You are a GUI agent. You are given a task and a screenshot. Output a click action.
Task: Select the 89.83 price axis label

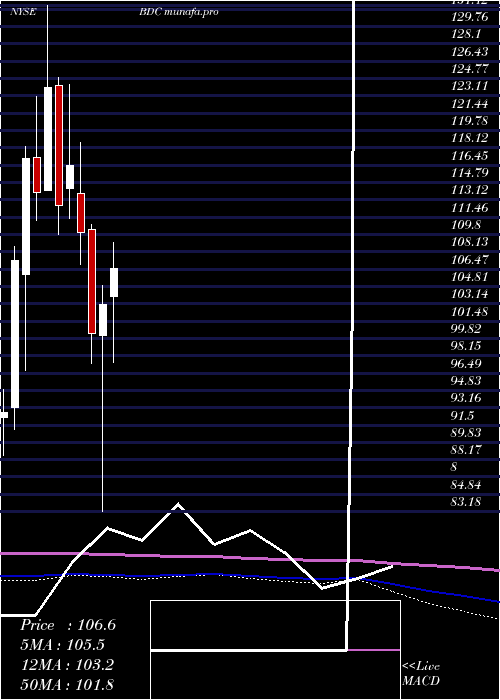(466, 433)
